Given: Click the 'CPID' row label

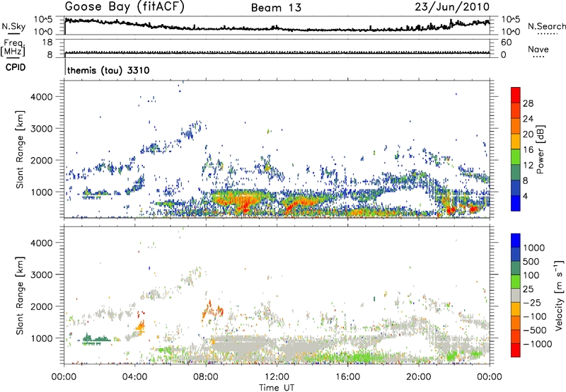Looking at the screenshot, I should 16,67.
